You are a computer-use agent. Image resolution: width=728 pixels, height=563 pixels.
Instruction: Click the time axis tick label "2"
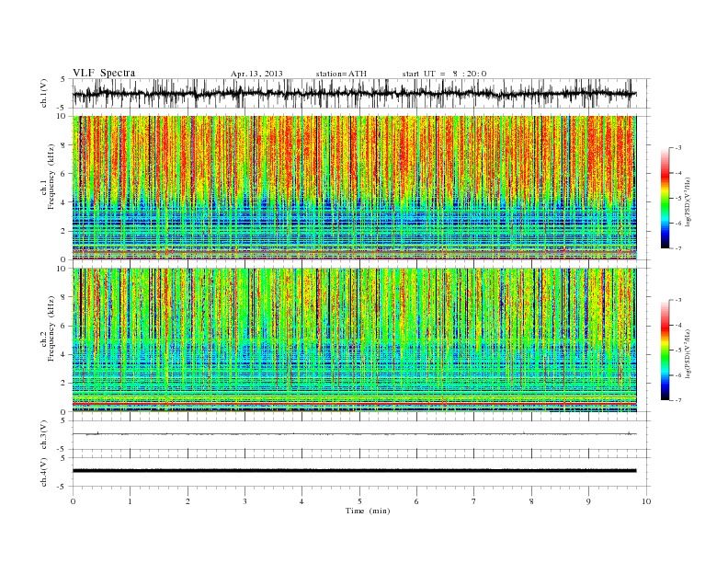click(188, 501)
